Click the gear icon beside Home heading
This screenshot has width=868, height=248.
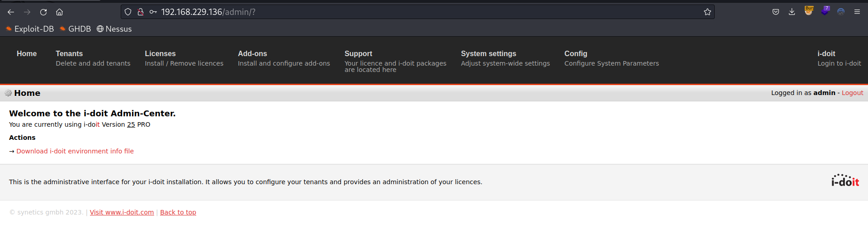8,93
